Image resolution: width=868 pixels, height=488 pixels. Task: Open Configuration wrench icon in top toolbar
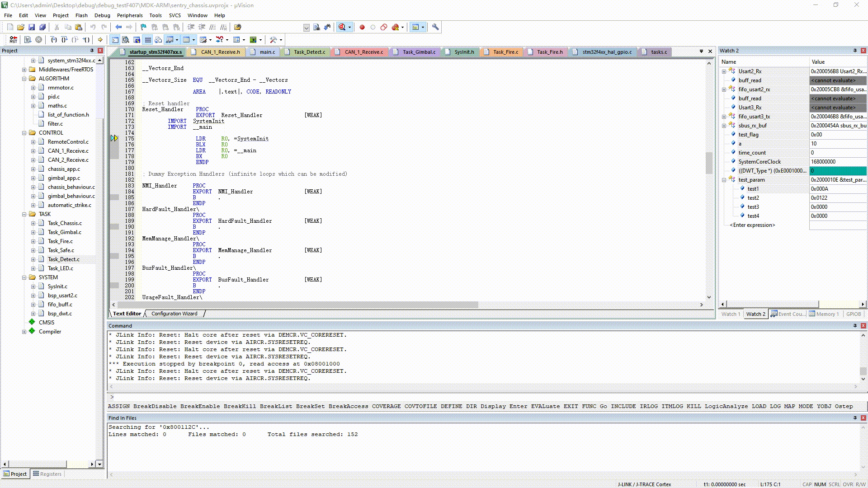(x=435, y=27)
